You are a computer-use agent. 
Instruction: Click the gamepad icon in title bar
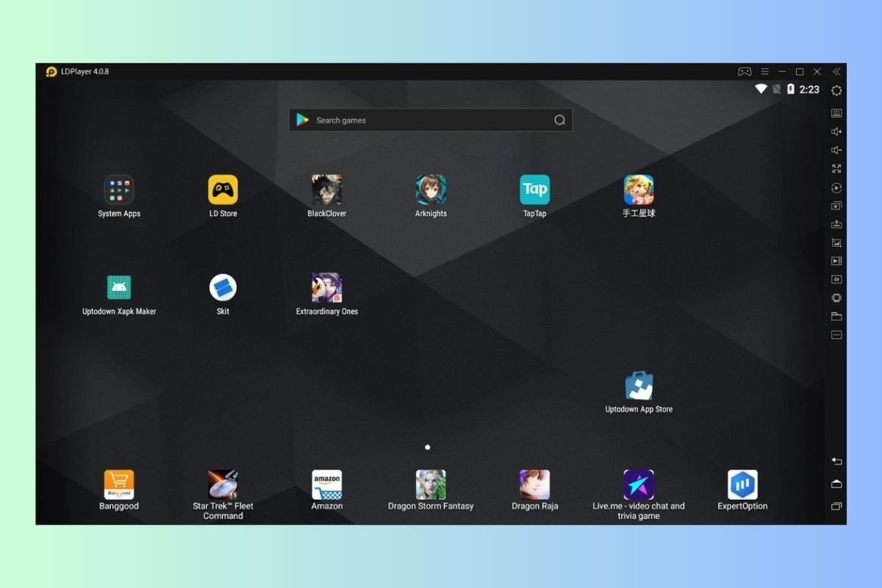(745, 71)
